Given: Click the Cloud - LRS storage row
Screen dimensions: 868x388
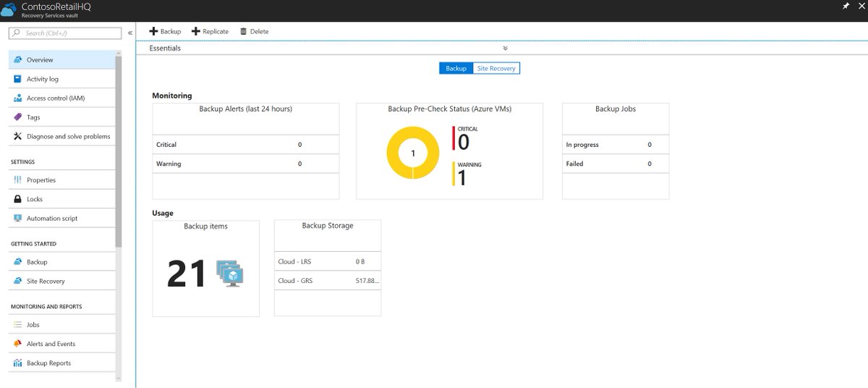Looking at the screenshot, I should point(328,261).
